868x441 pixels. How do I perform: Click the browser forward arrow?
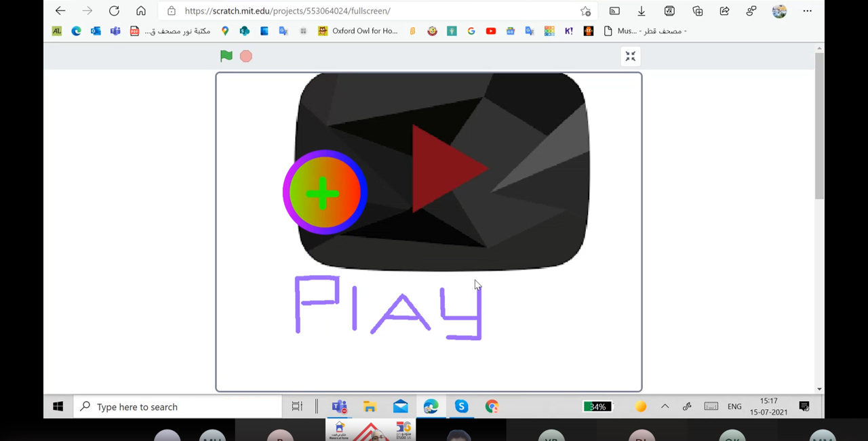pos(87,11)
